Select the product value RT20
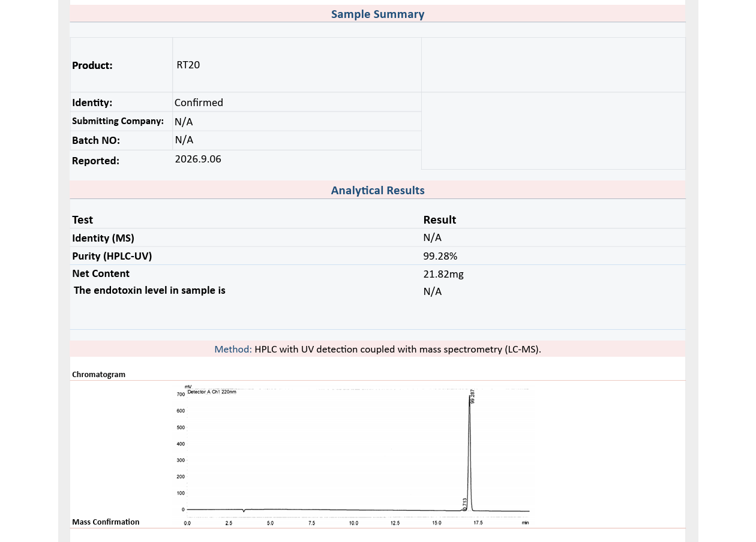This screenshot has height=542, width=756. (188, 65)
